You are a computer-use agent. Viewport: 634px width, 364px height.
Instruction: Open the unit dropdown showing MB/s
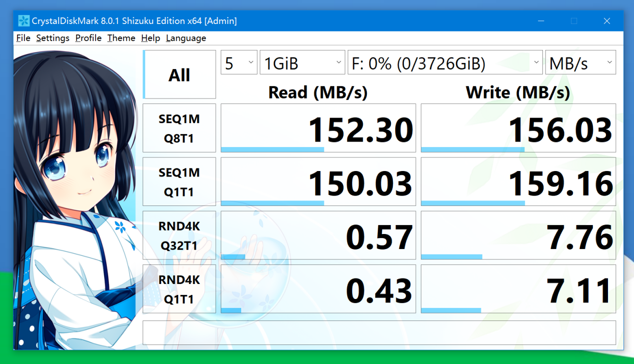pyautogui.click(x=580, y=62)
